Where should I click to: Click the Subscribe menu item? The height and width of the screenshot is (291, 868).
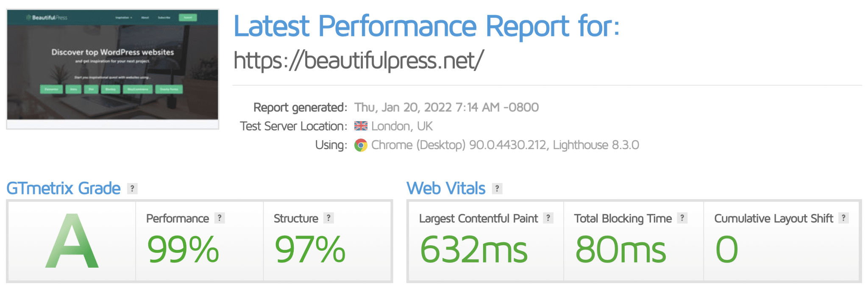[164, 17]
